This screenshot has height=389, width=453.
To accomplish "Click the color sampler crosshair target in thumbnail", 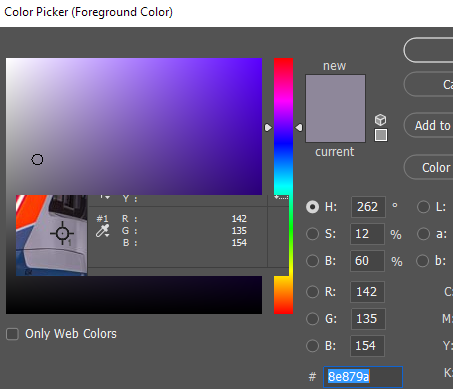I will 62,233.
